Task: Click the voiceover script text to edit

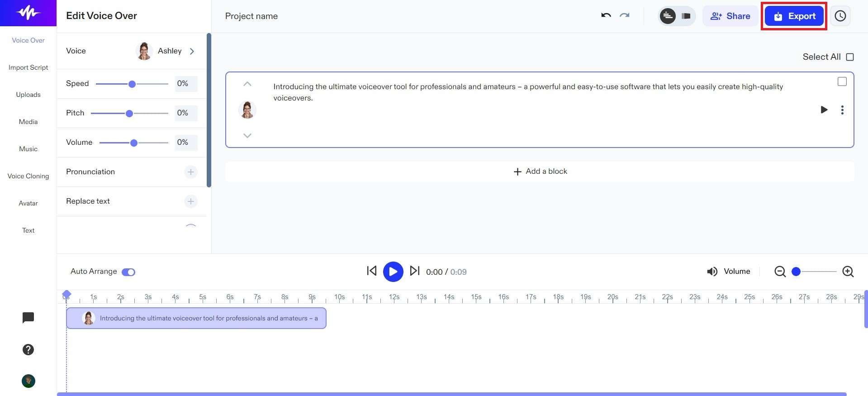Action: pyautogui.click(x=528, y=92)
